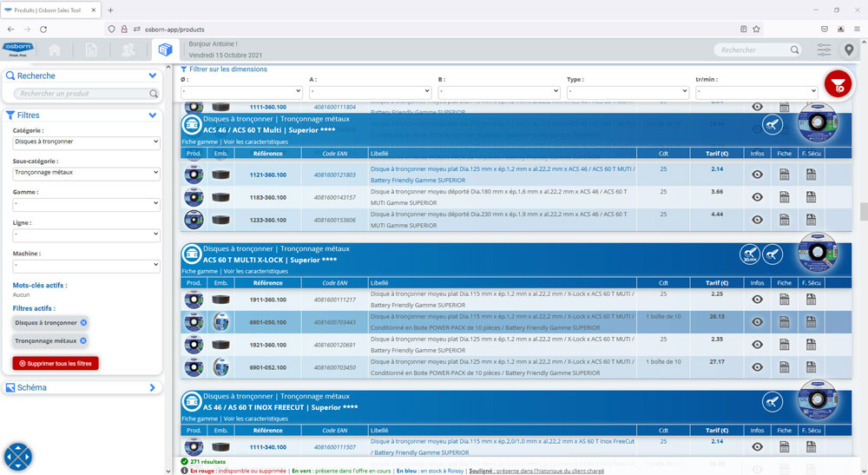Viewport: 868px width, 475px height.
Task: Click the browser reload button
Action: click(43, 30)
